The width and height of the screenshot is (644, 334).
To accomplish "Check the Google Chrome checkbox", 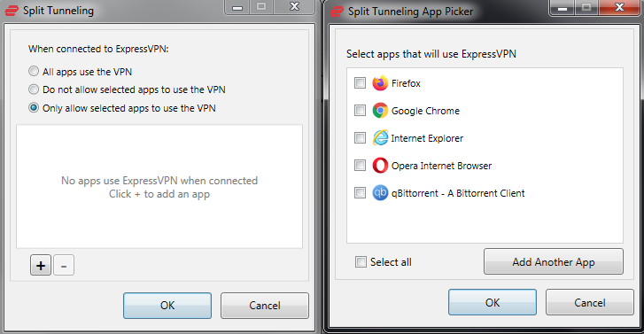I will 360,111.
